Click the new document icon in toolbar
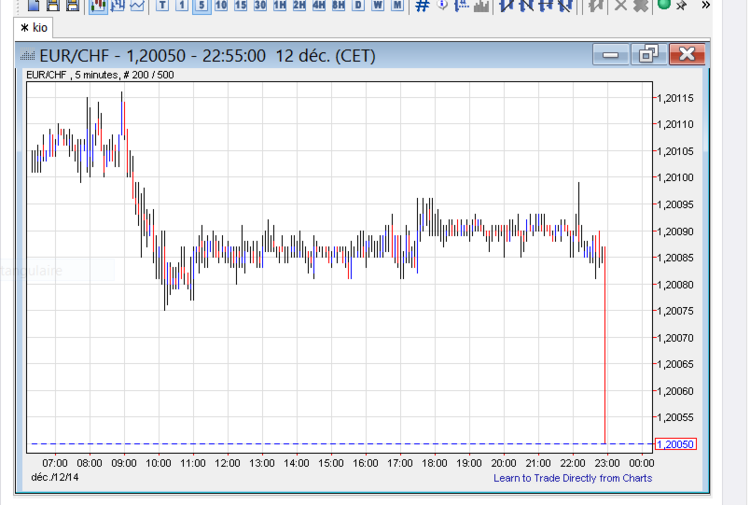 [x=34, y=6]
